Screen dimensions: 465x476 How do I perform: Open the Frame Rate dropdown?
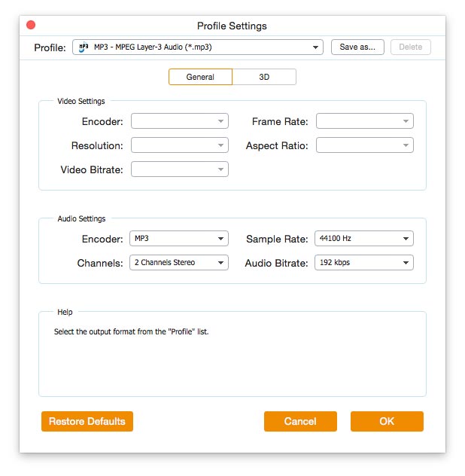click(364, 121)
